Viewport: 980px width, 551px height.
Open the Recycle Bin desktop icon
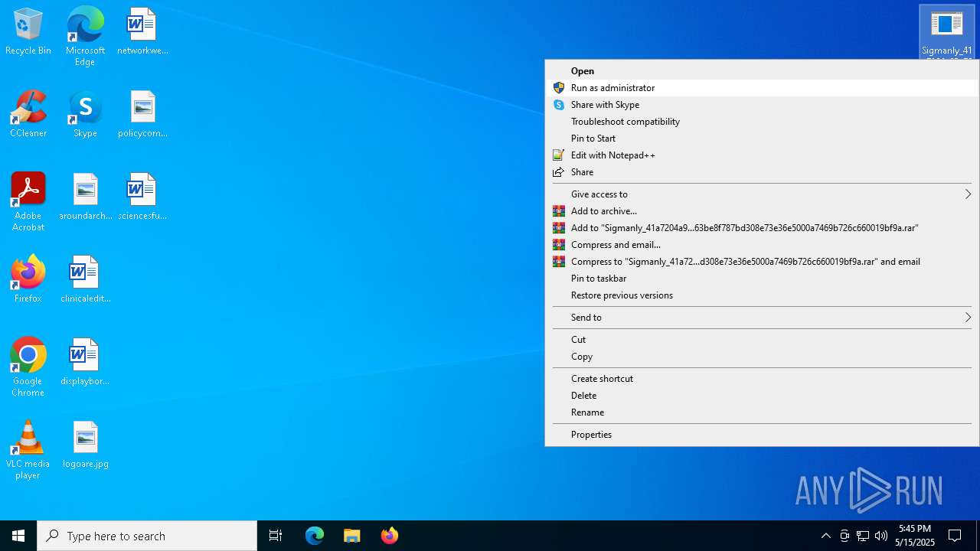tap(28, 32)
